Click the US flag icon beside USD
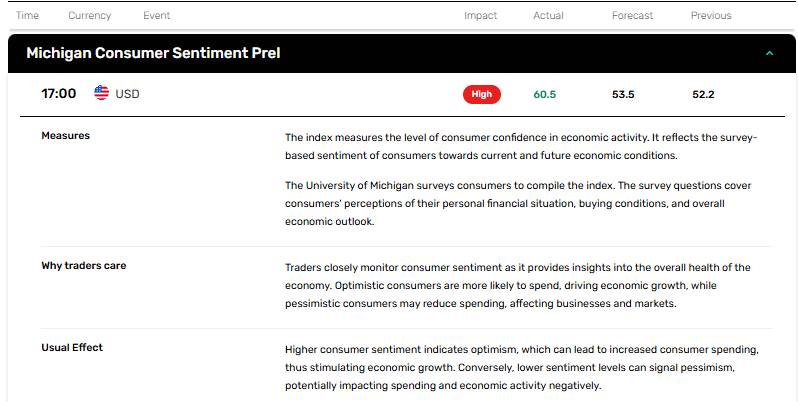 click(101, 93)
